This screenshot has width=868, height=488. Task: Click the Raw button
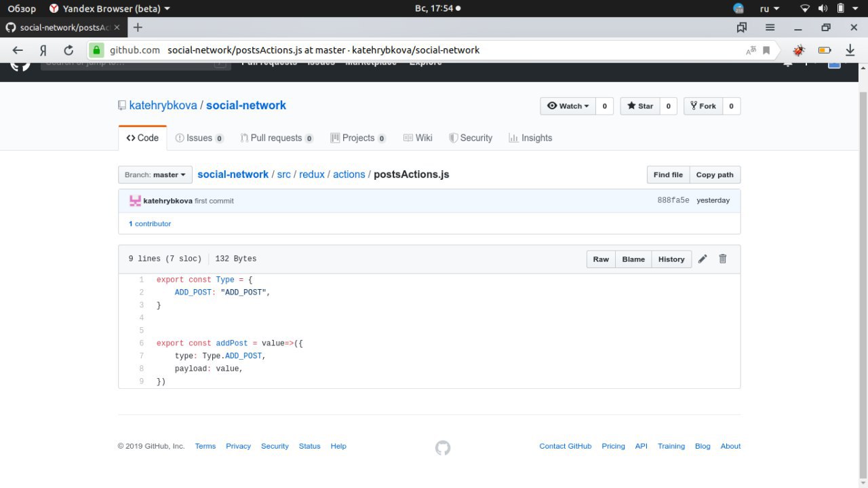[601, 259]
